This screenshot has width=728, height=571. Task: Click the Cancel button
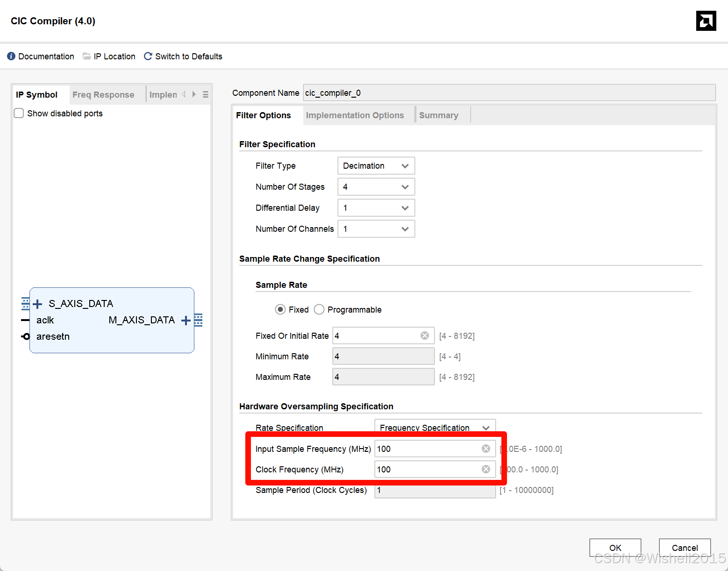click(x=685, y=548)
